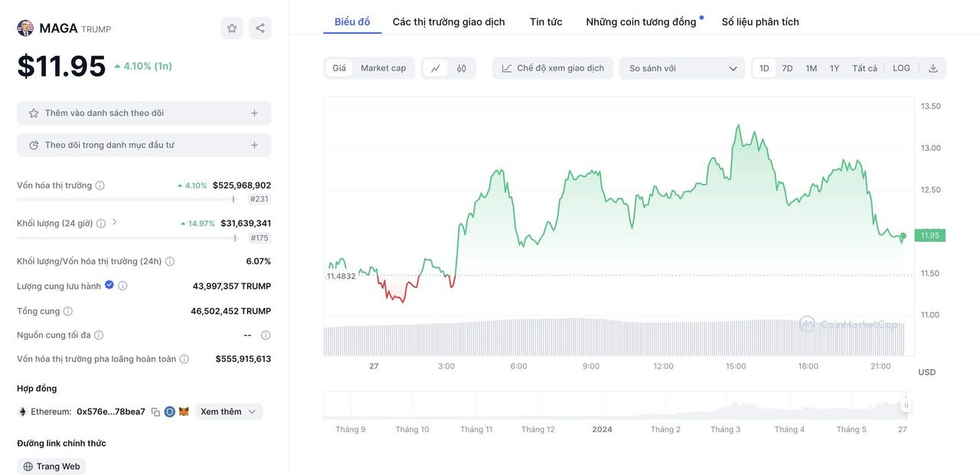The width and height of the screenshot is (980, 475).
Task: Click Theo dõi trong danh mục đầu tư button
Action: 144,145
